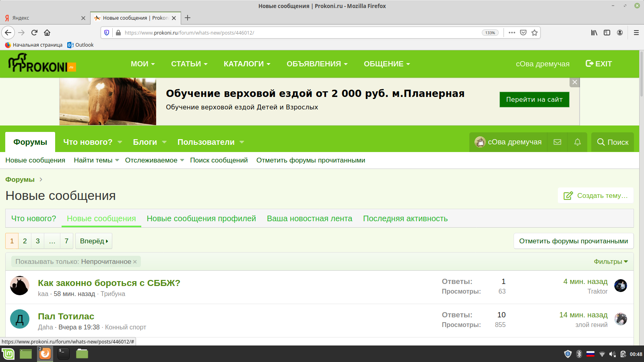
Task: Expand the Пользователи dropdown arrow
Action: 242,142
